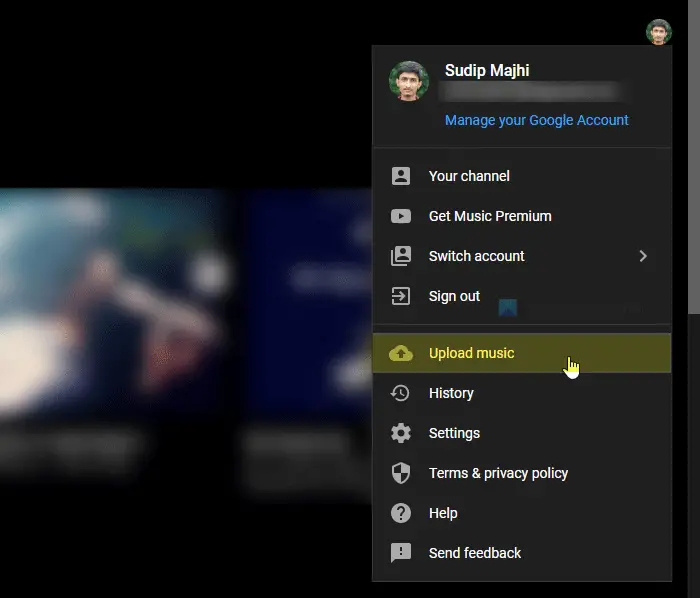Viewport: 700px width, 598px height.
Task: Click the large profile photo beside Sudip Majhi
Action: 408,81
